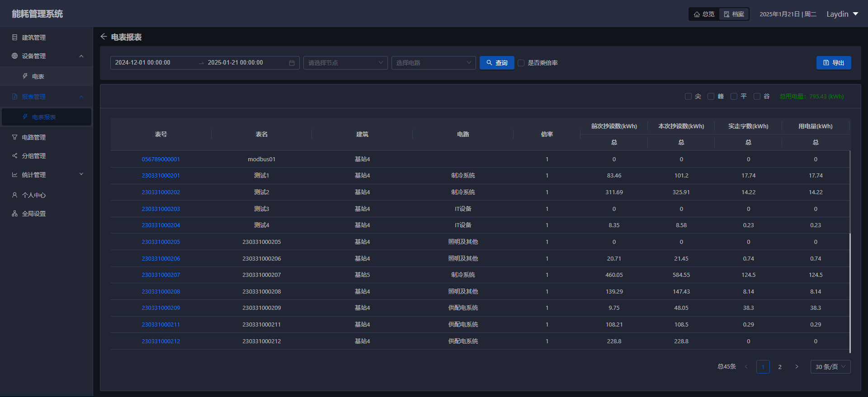The width and height of the screenshot is (868, 397).
Task: Open the 选择电路 dropdown
Action: coord(433,63)
